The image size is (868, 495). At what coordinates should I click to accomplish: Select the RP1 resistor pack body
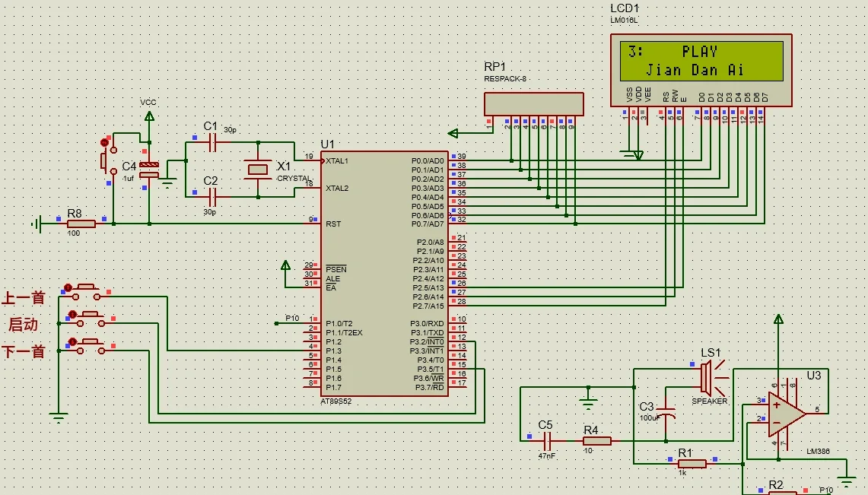(x=533, y=104)
